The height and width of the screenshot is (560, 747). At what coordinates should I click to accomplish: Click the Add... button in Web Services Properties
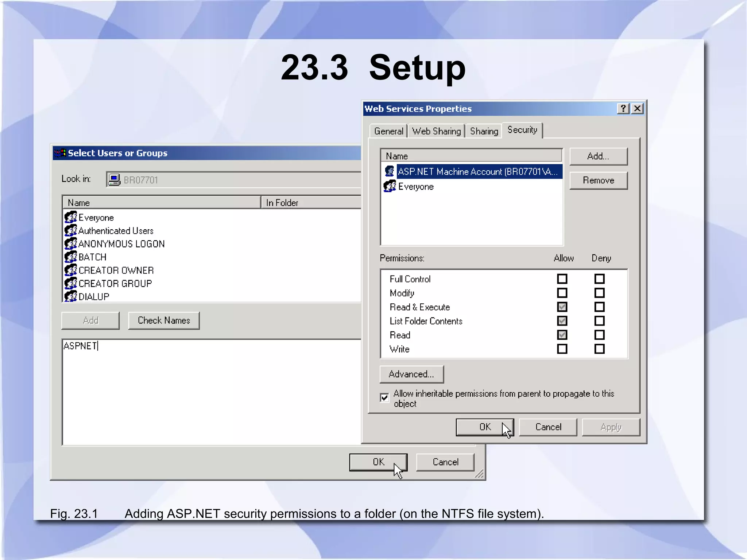(x=598, y=156)
